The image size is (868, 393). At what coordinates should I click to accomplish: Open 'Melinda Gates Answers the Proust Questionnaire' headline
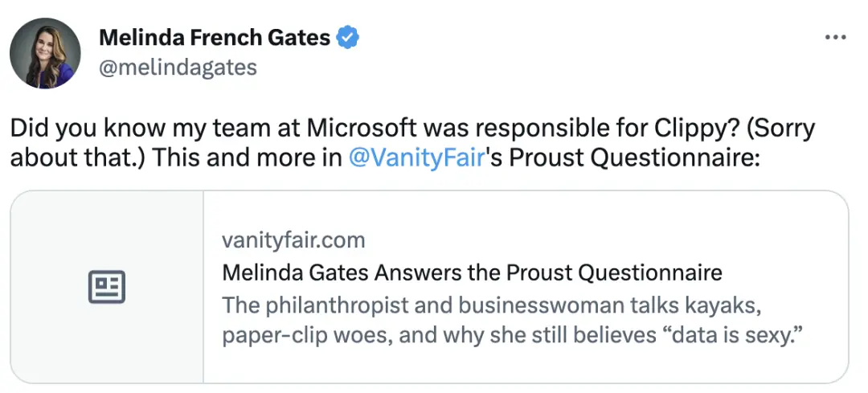coord(473,272)
